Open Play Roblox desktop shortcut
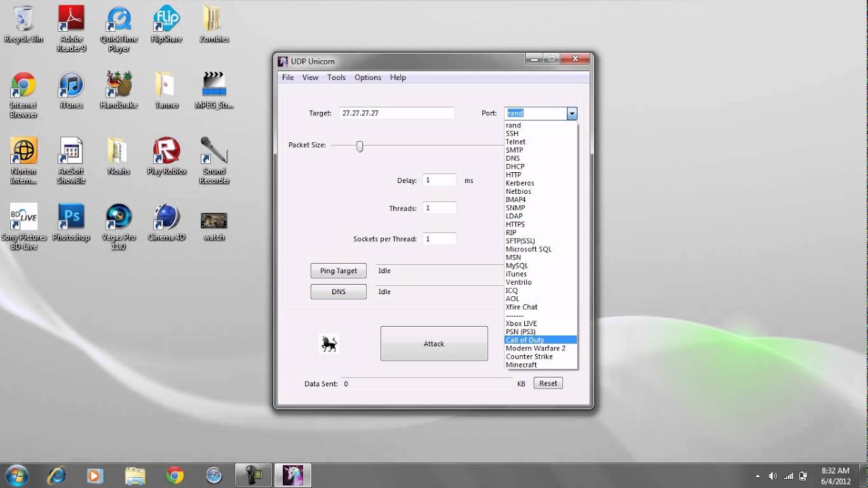The height and width of the screenshot is (488, 868). click(166, 157)
